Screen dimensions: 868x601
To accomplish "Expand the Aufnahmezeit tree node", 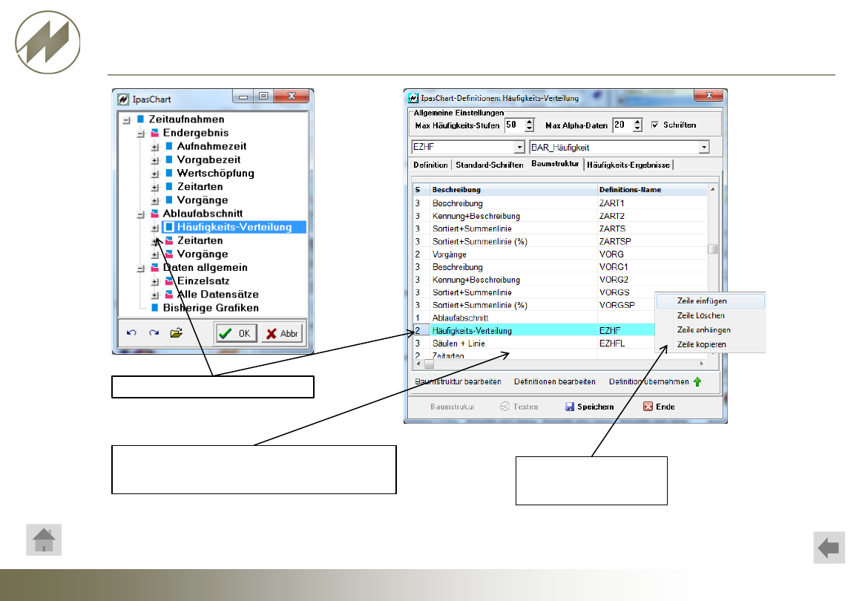I will click(x=155, y=147).
